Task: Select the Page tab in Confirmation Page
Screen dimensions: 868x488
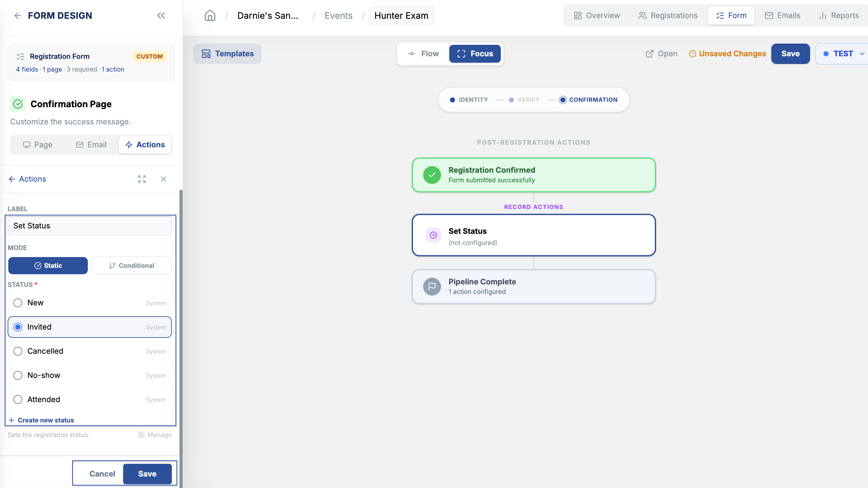Action: 38,145
